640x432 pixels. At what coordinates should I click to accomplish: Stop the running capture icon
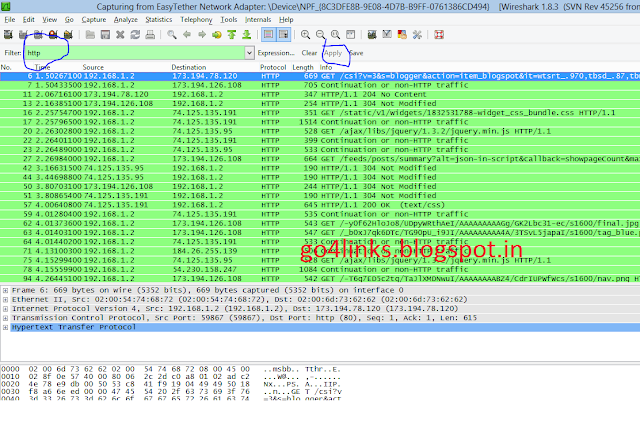coord(53,35)
